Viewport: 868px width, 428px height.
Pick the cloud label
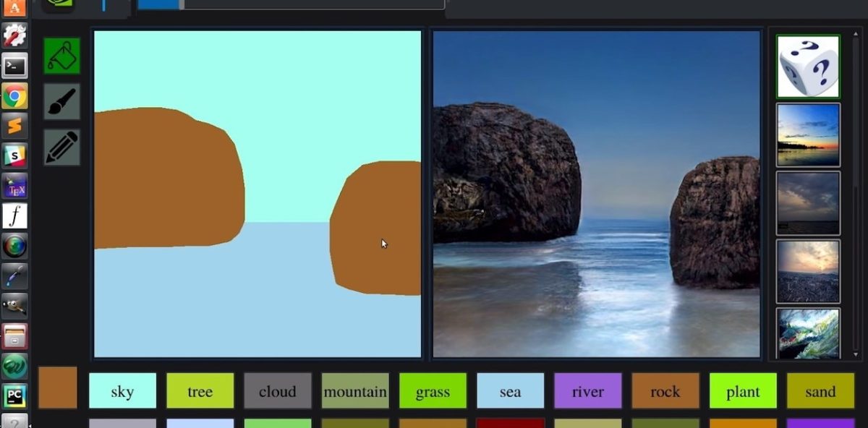(278, 391)
